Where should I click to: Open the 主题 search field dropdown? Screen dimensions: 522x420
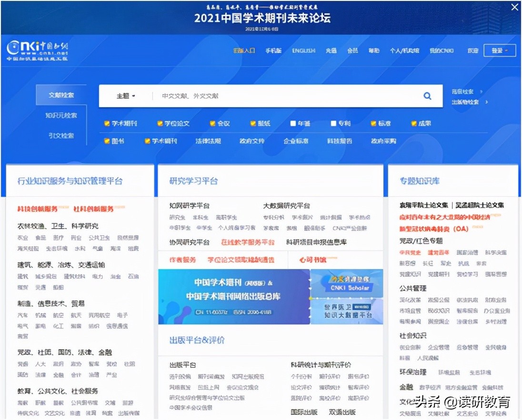[126, 96]
